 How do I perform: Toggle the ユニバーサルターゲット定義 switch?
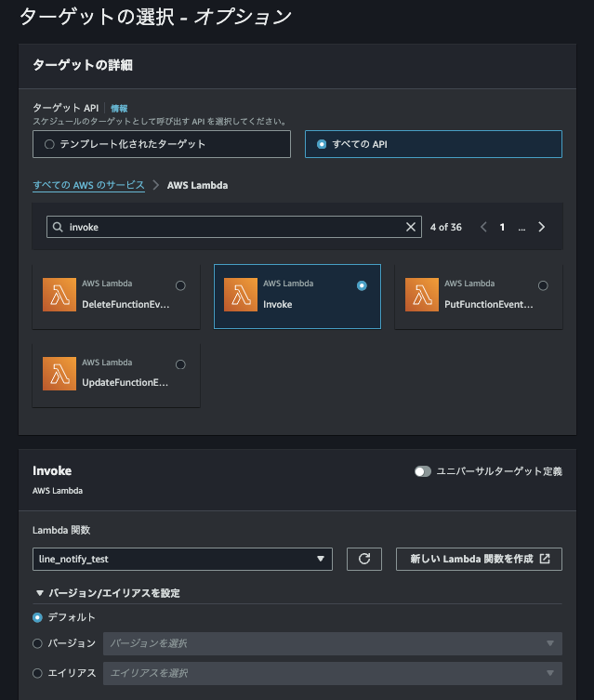point(423,471)
